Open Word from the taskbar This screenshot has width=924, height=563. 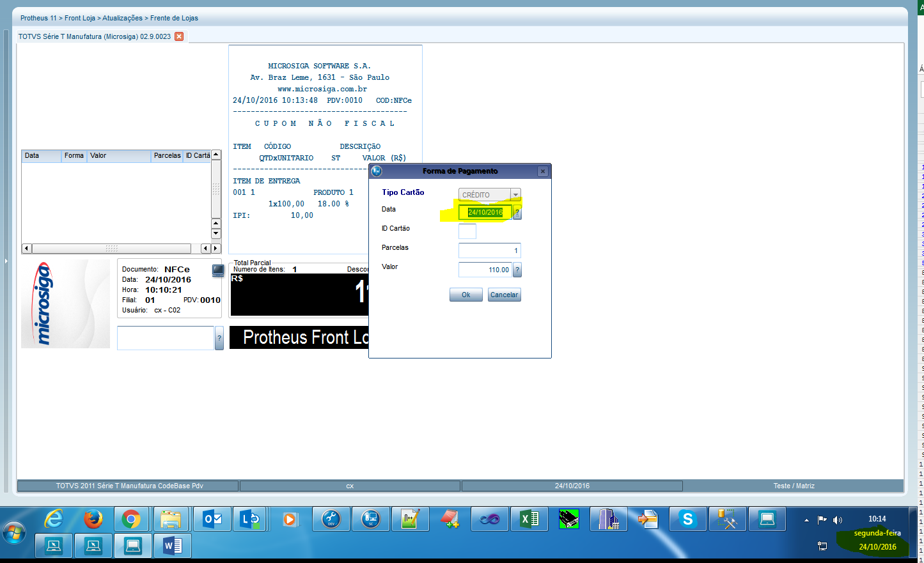173,546
